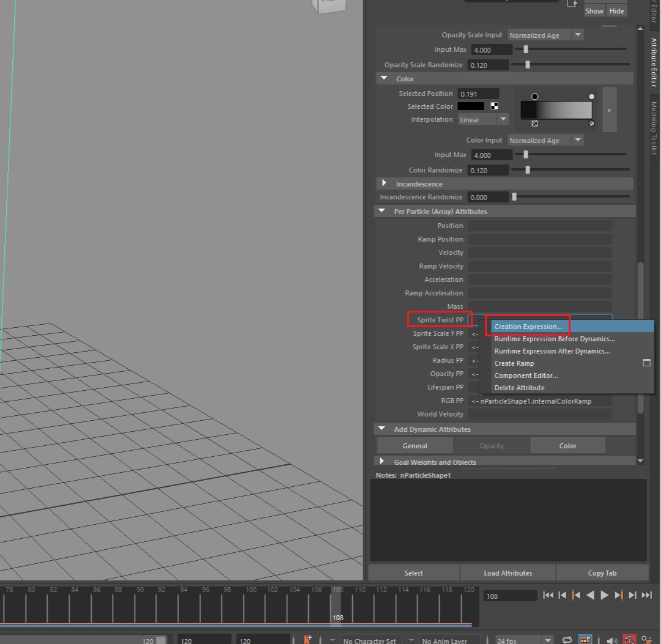
Task: Open Interpolation Linear dropdown
Action: 483,119
